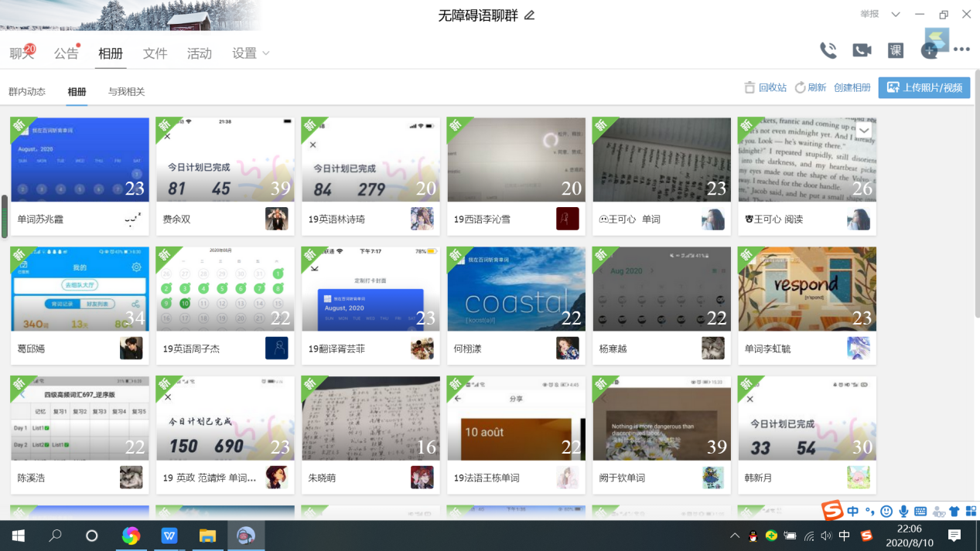980x551 pixels.
Task: Open the coastal album by 何栩漾
Action: (516, 290)
